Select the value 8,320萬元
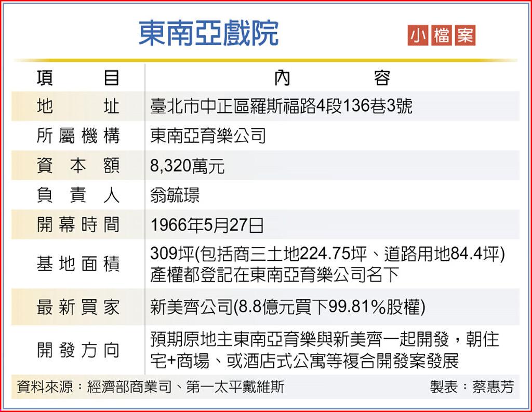Viewport: 532px width, 412px height. pos(187,166)
